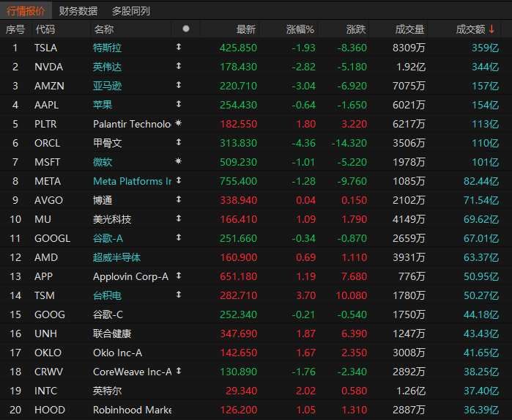Click the marker icon in ORCL row
The height and width of the screenshot is (420, 512).
tap(179, 142)
